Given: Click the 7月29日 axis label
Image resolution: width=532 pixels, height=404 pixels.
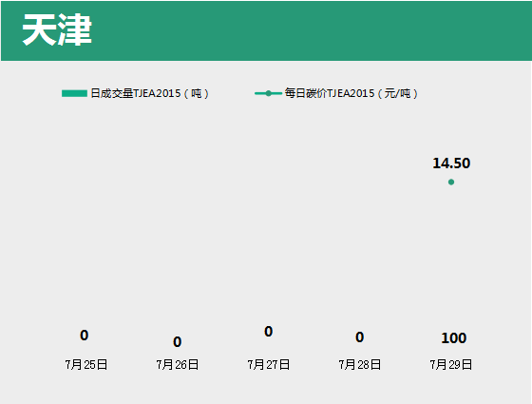Looking at the screenshot, I should pyautogui.click(x=451, y=365).
